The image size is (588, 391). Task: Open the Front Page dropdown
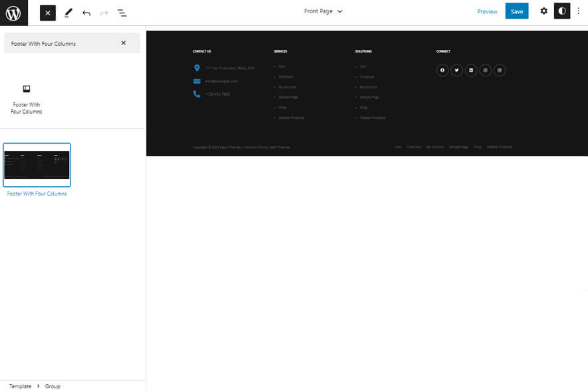[323, 11]
